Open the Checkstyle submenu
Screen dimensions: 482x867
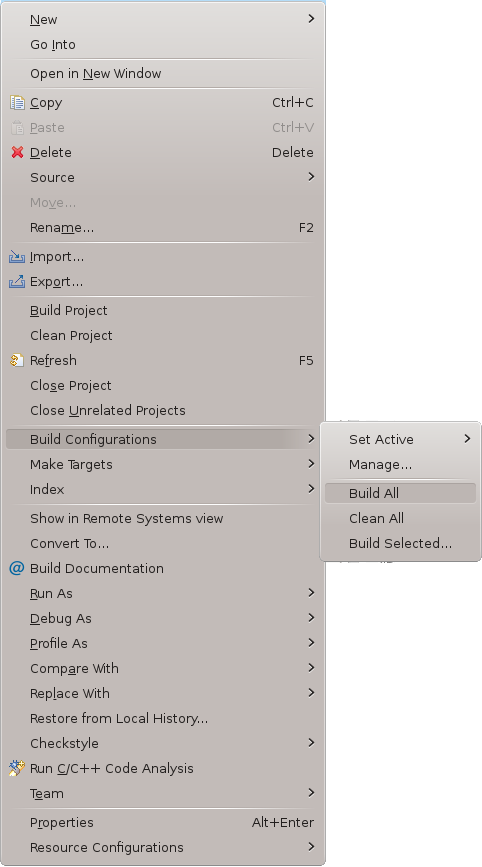[165, 743]
